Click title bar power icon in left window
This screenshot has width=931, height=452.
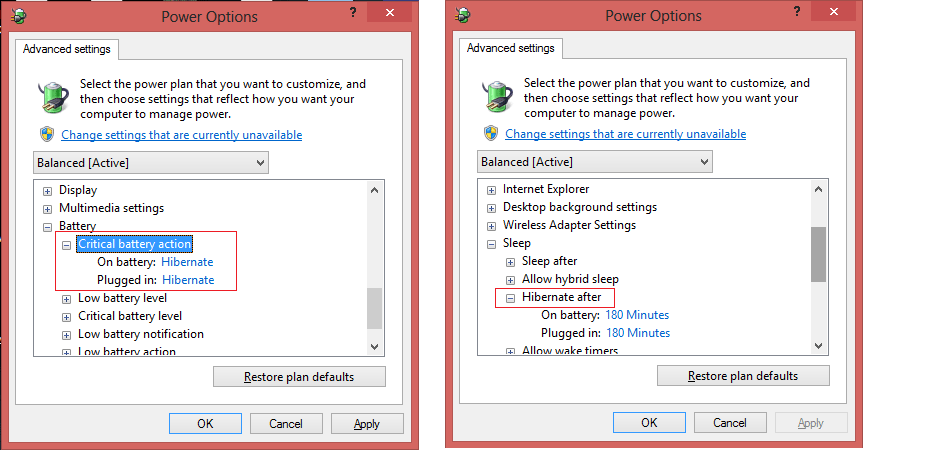[18, 15]
